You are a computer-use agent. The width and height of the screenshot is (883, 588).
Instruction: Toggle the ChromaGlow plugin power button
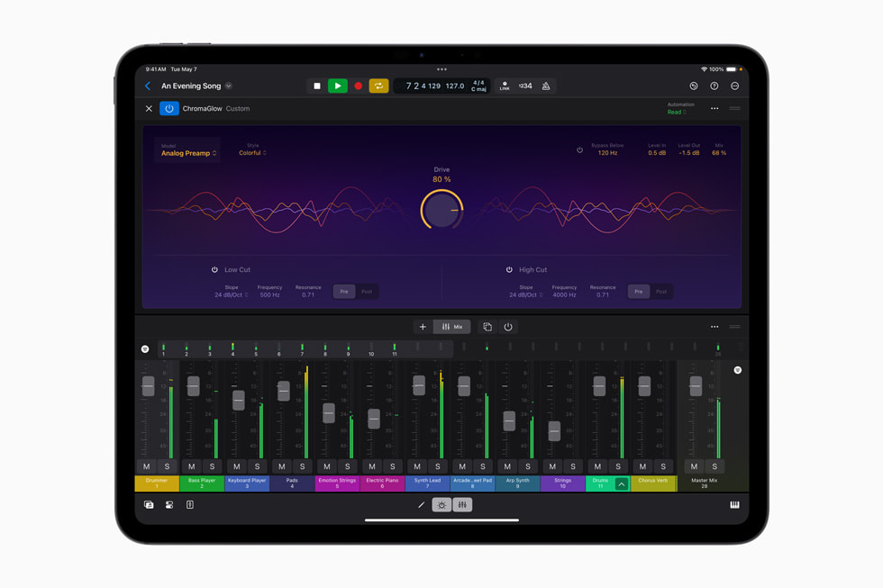(171, 108)
